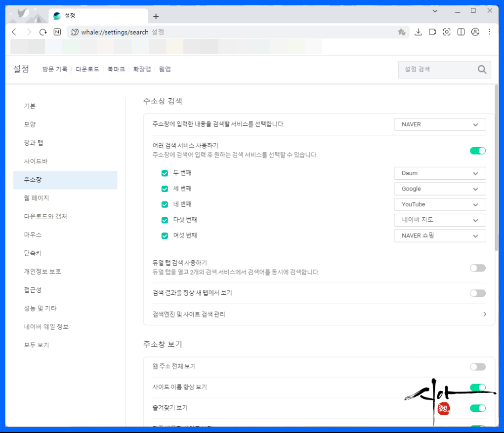Open the user profile icon
The height and width of the screenshot is (433, 504).
click(475, 32)
